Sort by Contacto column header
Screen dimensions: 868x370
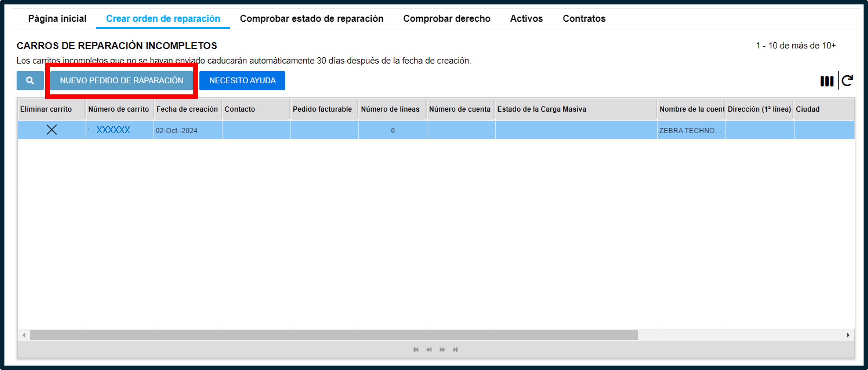coord(256,109)
